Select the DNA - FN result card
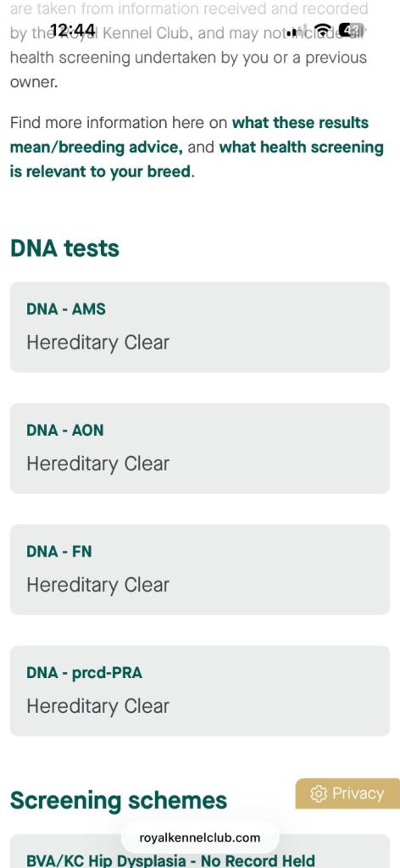This screenshot has height=868, width=400. (x=200, y=570)
